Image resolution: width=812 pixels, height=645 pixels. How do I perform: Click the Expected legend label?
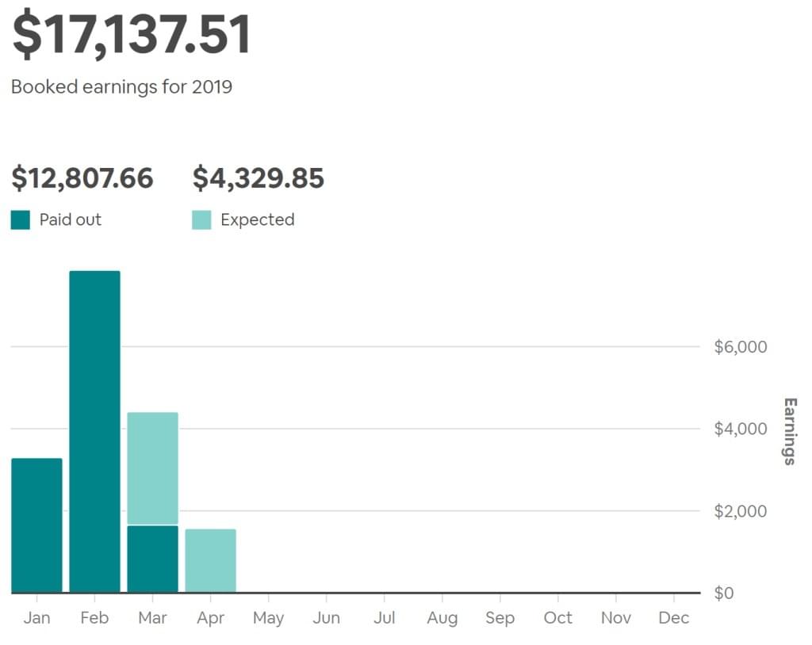pyautogui.click(x=257, y=219)
